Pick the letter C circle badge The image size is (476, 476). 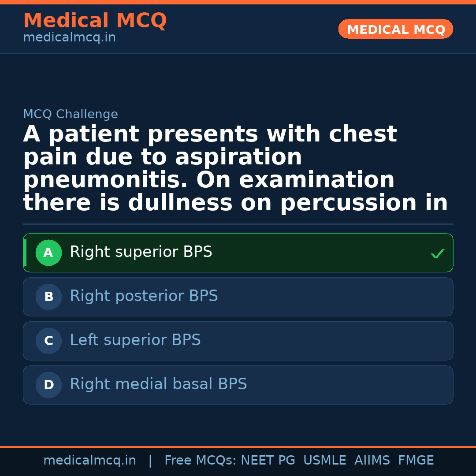pos(48,341)
